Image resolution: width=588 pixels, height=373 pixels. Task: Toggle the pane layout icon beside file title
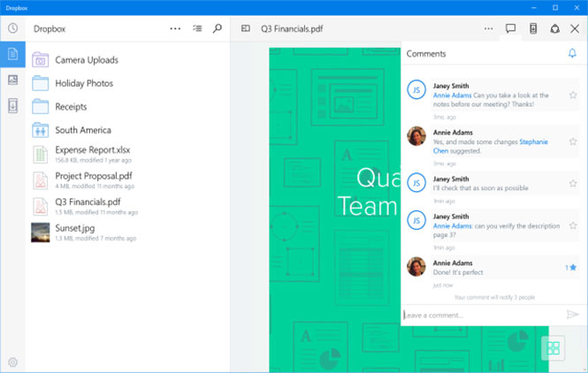pyautogui.click(x=246, y=28)
